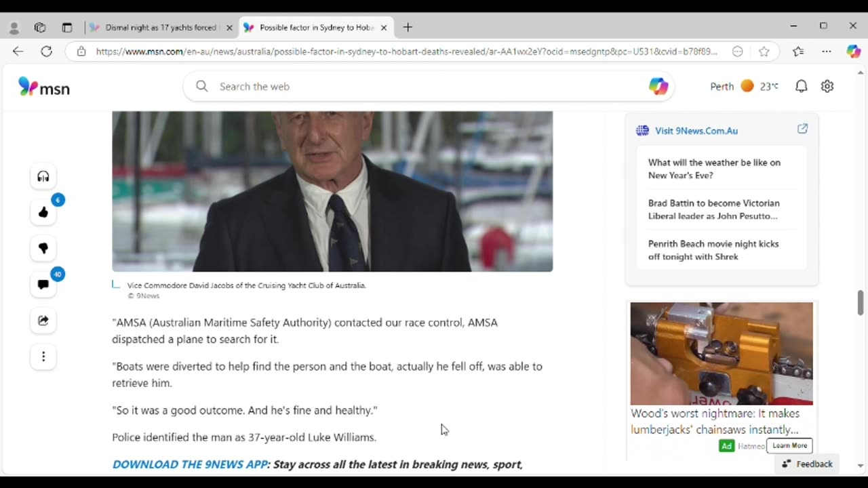The height and width of the screenshot is (488, 868).
Task: Open the favorites list icon
Action: click(798, 52)
